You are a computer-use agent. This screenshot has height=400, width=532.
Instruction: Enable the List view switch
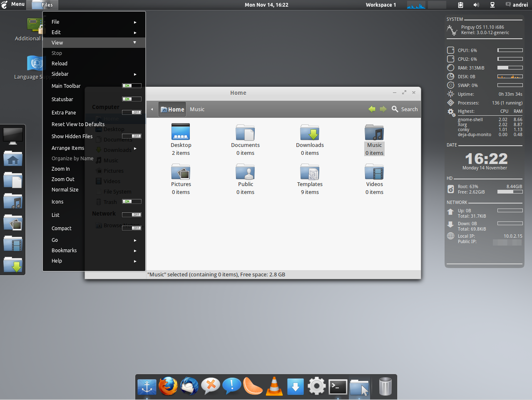(x=132, y=215)
